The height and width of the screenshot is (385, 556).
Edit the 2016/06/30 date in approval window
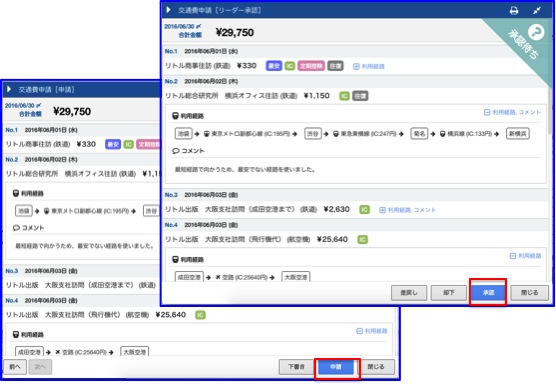pos(183,27)
